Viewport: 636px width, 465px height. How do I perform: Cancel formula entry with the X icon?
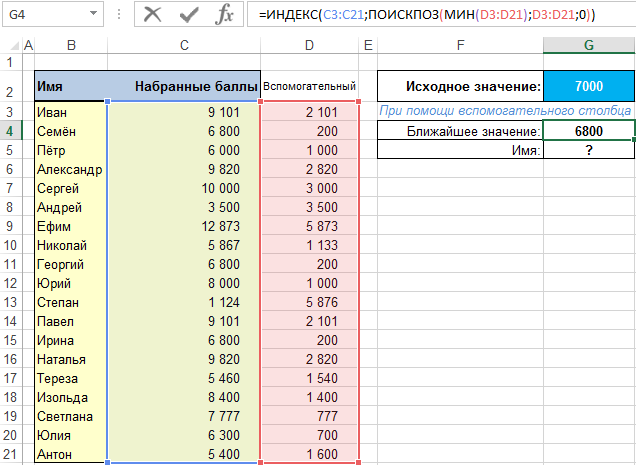[153, 15]
